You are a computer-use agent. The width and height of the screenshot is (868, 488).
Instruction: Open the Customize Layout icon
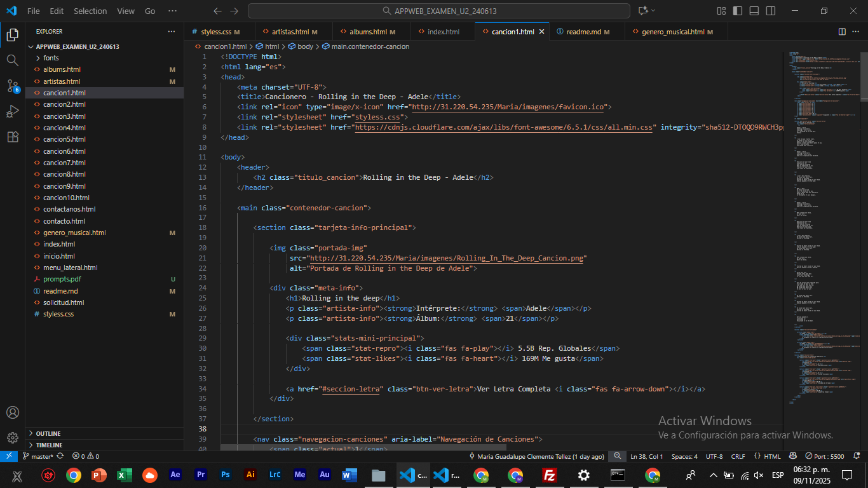[721, 11]
